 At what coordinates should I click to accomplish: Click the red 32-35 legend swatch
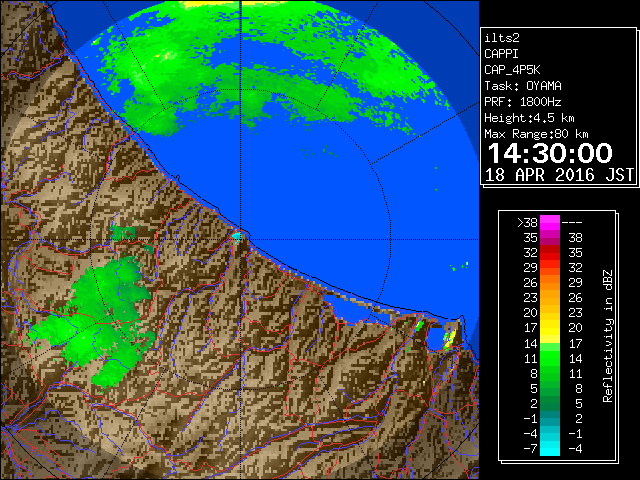point(550,253)
